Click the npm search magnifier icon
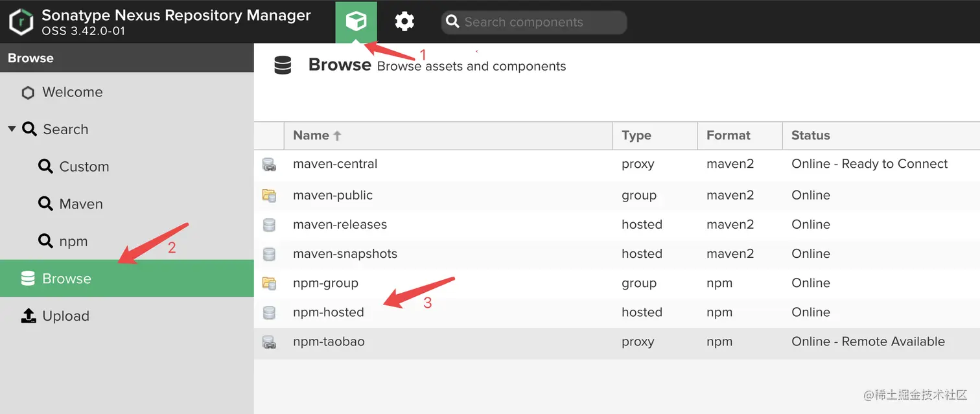 [x=45, y=241]
